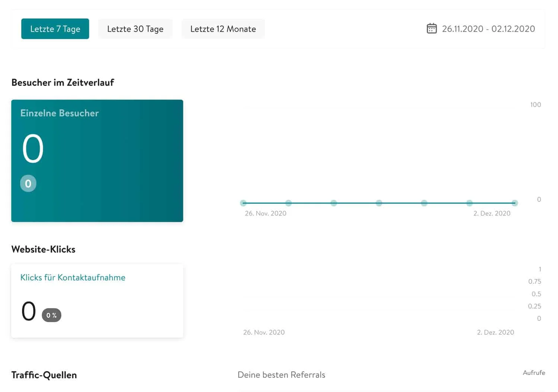Open the date range 26.11.2020 - 02.12.2020 picker
The image size is (558, 392).
[x=488, y=29]
